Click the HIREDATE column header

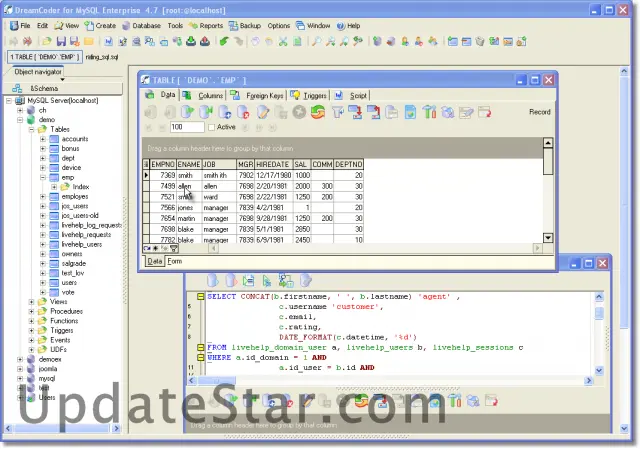[x=272, y=164]
